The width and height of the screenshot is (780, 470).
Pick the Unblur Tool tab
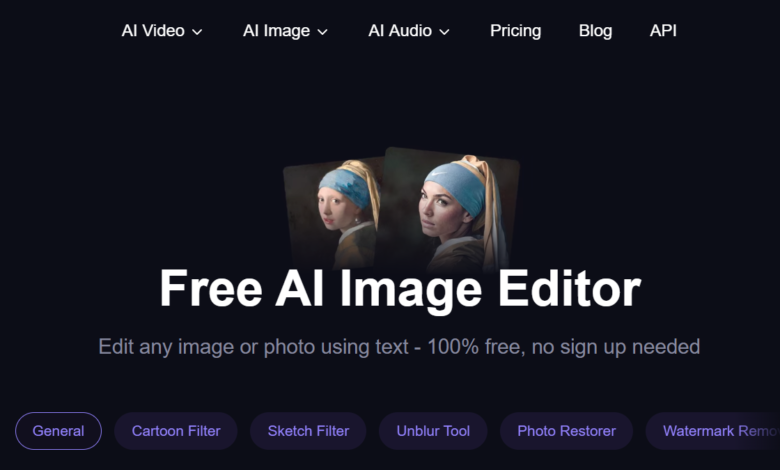(x=433, y=431)
